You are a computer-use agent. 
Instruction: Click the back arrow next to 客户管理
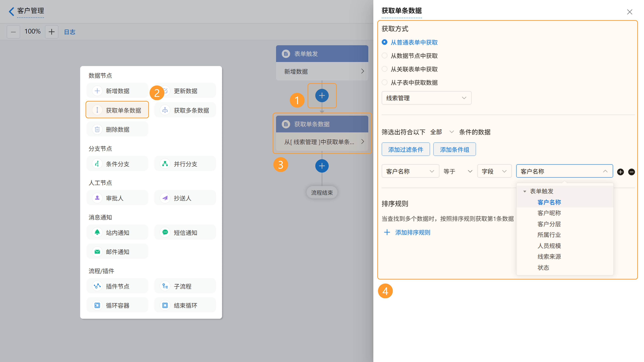(11, 11)
